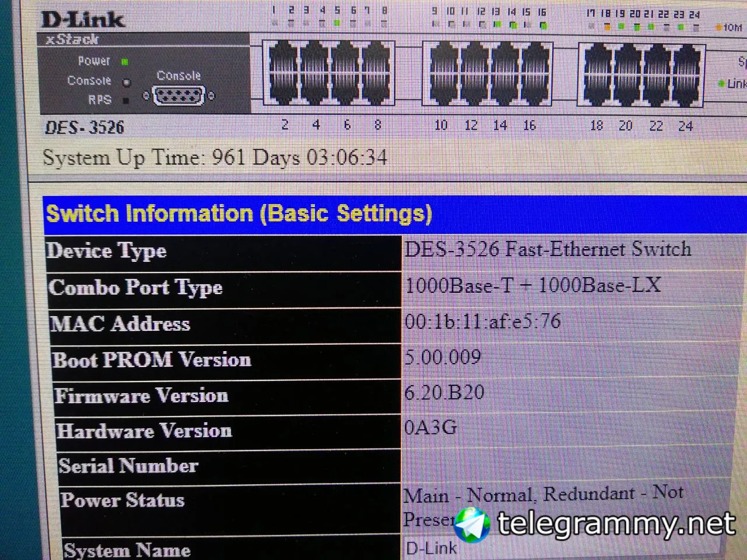Open port 3 socket on the device image
The width and height of the screenshot is (747, 560).
point(314,58)
